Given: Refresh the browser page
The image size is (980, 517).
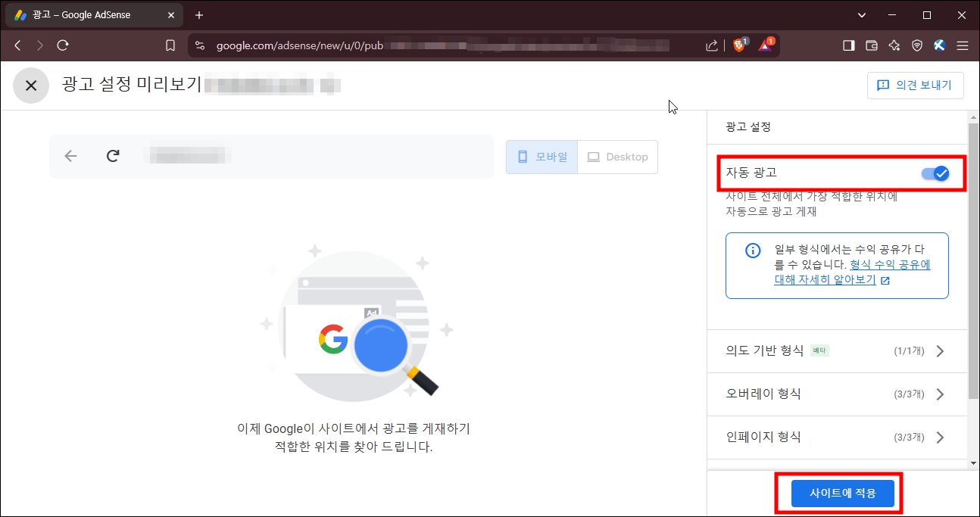Looking at the screenshot, I should click(x=63, y=45).
